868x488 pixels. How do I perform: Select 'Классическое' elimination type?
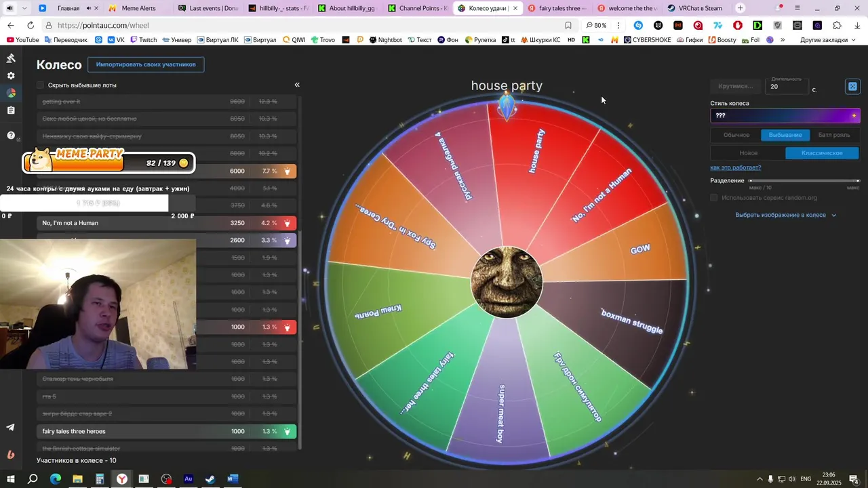(x=822, y=153)
